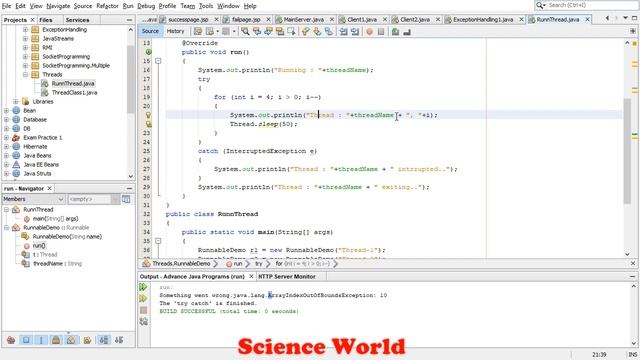This screenshot has height=360, width=640.
Task: Go to the previous bookmark icon
Action: pos(306,31)
